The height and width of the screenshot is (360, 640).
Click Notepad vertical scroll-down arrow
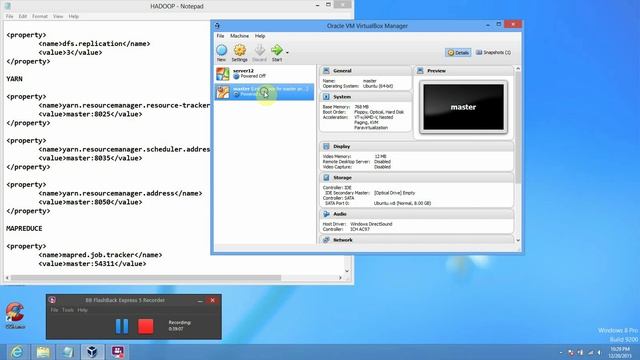point(347,271)
